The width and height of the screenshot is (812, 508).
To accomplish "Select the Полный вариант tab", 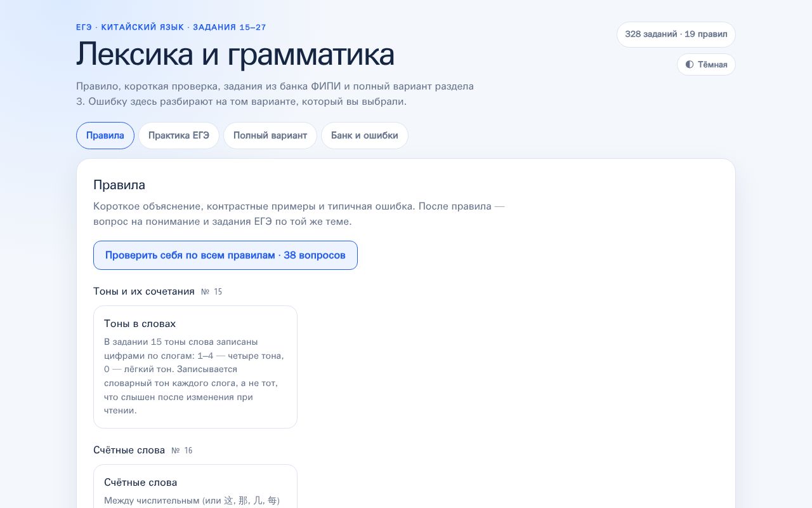I will [270, 135].
